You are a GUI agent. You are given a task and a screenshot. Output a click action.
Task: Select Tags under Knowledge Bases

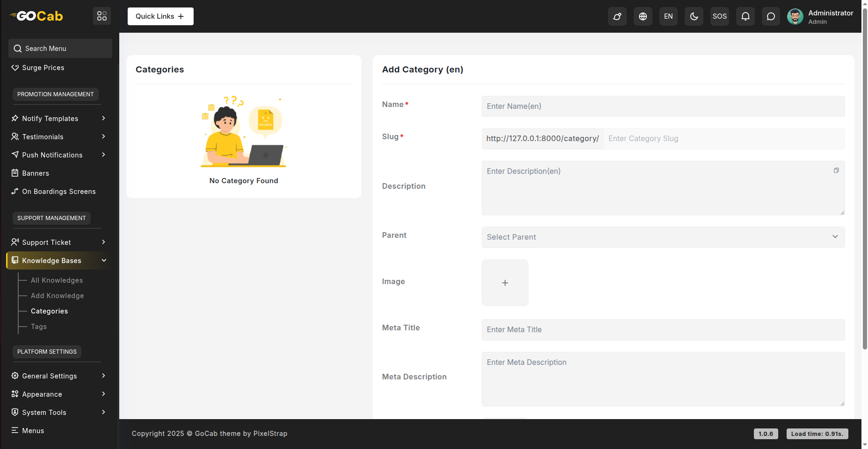39,327
